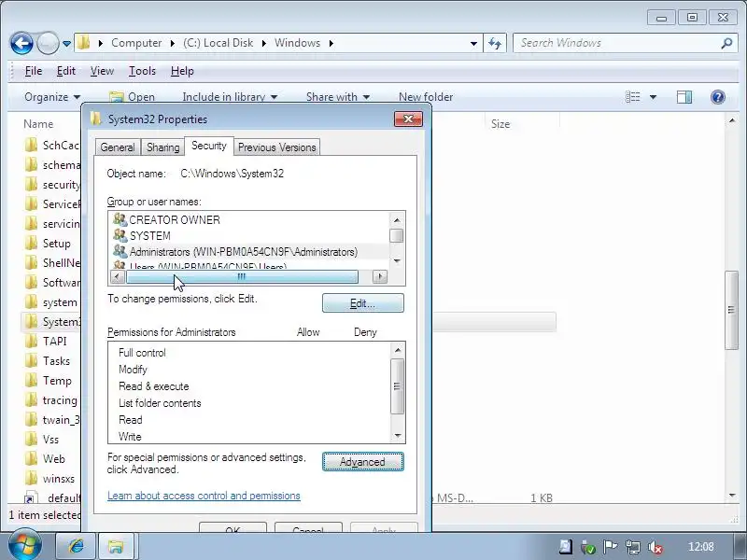
Task: Click the Name column header
Action: coord(38,124)
